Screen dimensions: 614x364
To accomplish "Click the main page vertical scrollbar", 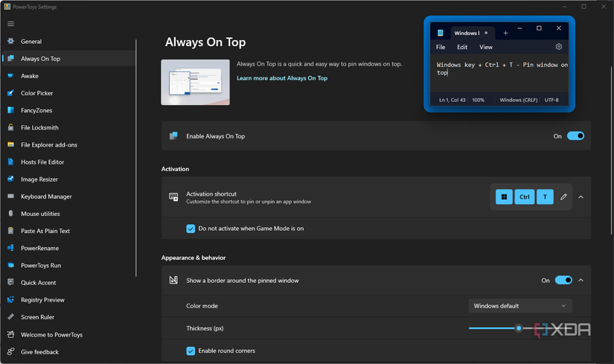I will coord(611,151).
